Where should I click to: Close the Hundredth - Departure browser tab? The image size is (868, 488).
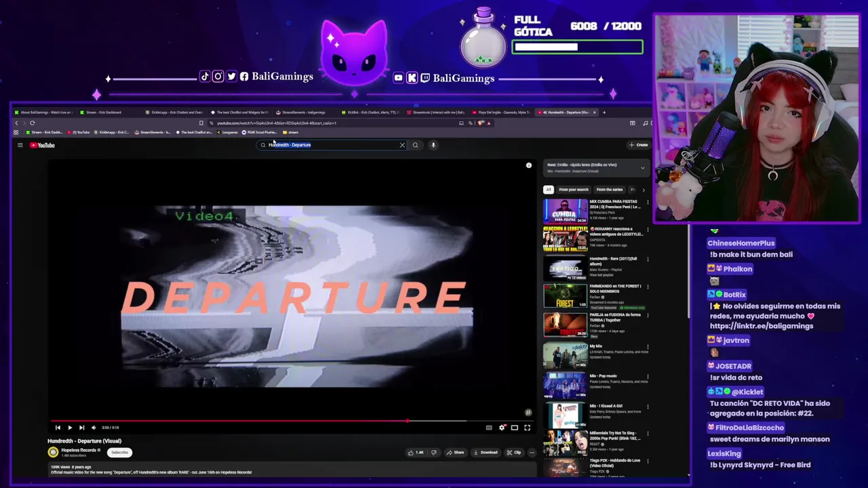(595, 113)
